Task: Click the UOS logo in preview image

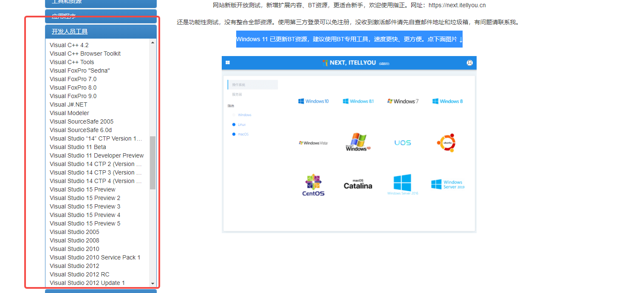Action: [x=403, y=143]
